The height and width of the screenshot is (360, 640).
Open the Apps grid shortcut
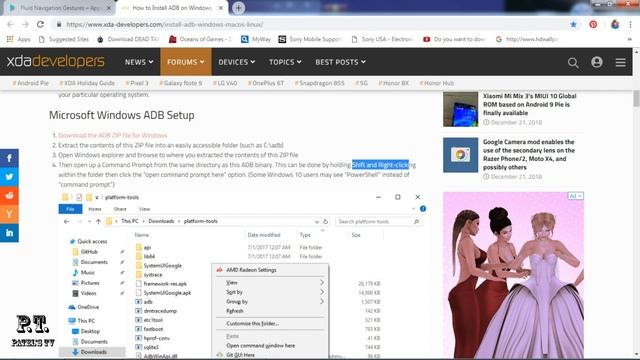pos(19,39)
